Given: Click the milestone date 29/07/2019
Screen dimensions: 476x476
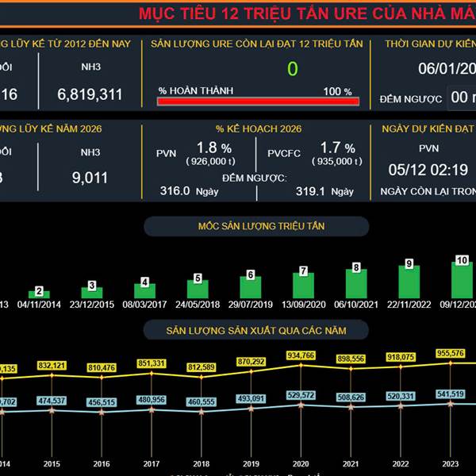Looking at the screenshot, I should (251, 305).
